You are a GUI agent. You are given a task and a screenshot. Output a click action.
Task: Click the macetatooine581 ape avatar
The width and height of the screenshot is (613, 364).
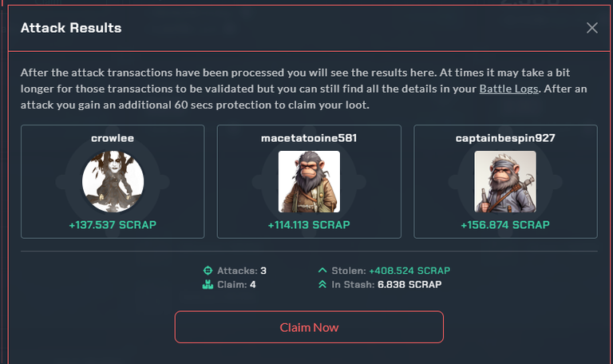pos(309,182)
